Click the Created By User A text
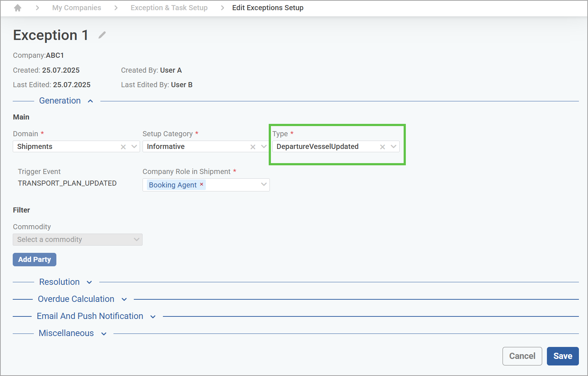 coord(151,70)
